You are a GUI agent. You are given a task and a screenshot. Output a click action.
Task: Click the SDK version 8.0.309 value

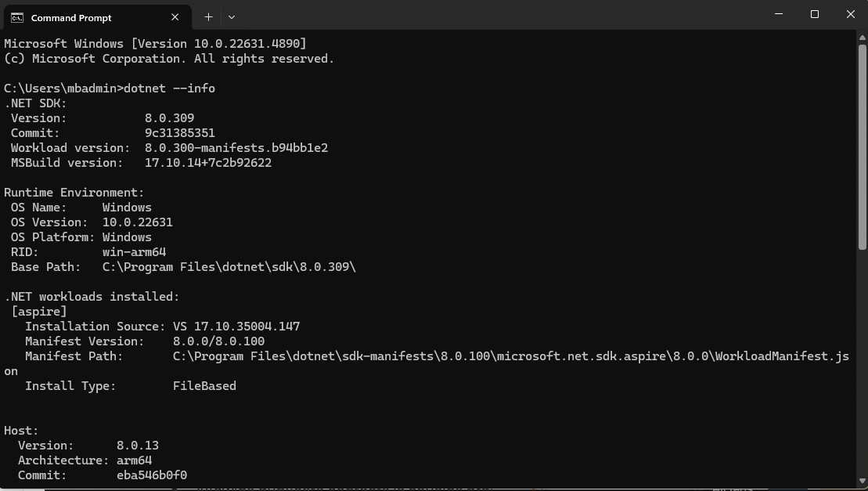[x=169, y=118]
